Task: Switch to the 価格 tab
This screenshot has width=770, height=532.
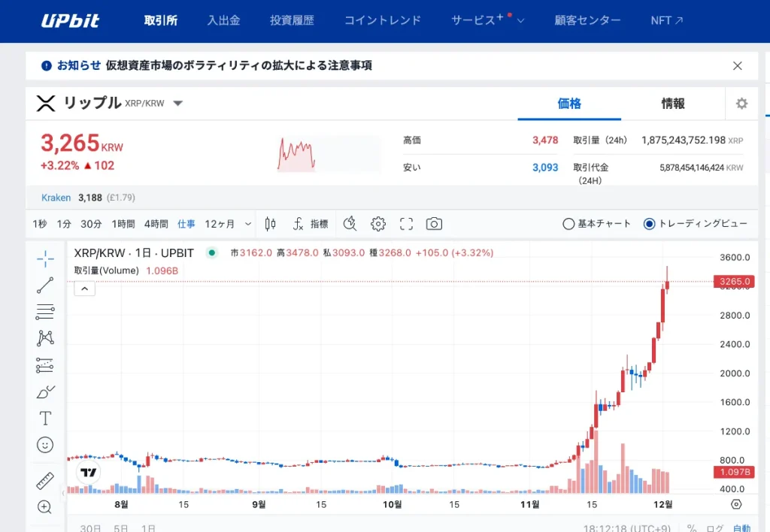Action: pos(569,104)
